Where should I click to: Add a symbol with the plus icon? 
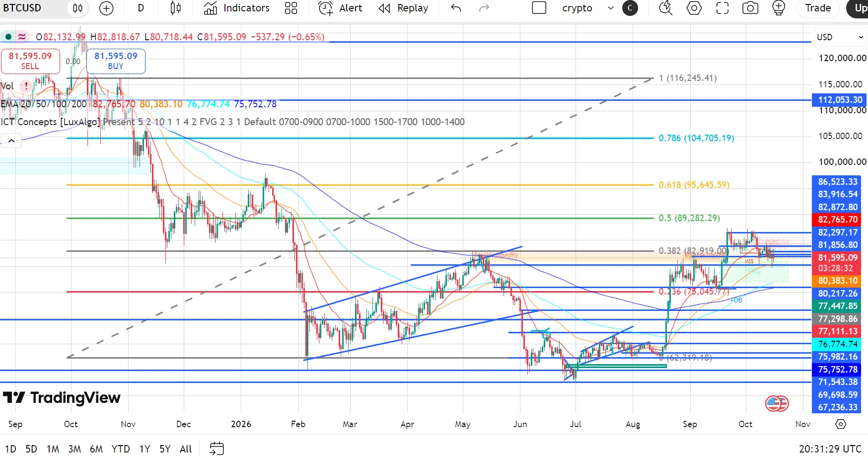tap(106, 8)
